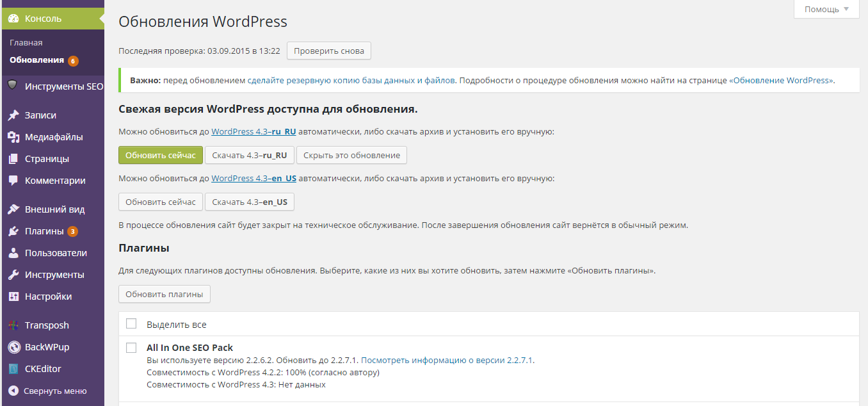Click the Инструменты SEO shield icon
Image resolution: width=868 pixels, height=406 pixels.
[x=13, y=86]
